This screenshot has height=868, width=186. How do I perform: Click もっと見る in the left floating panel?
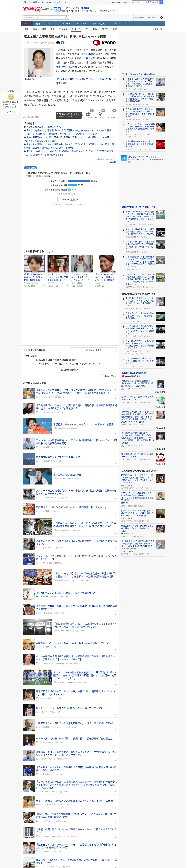[10, 112]
